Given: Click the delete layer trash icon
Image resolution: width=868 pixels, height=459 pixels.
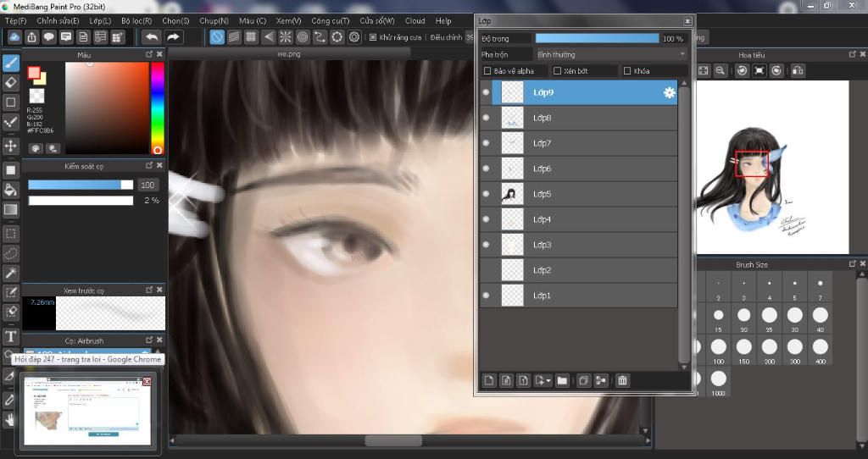Looking at the screenshot, I should 622,380.
